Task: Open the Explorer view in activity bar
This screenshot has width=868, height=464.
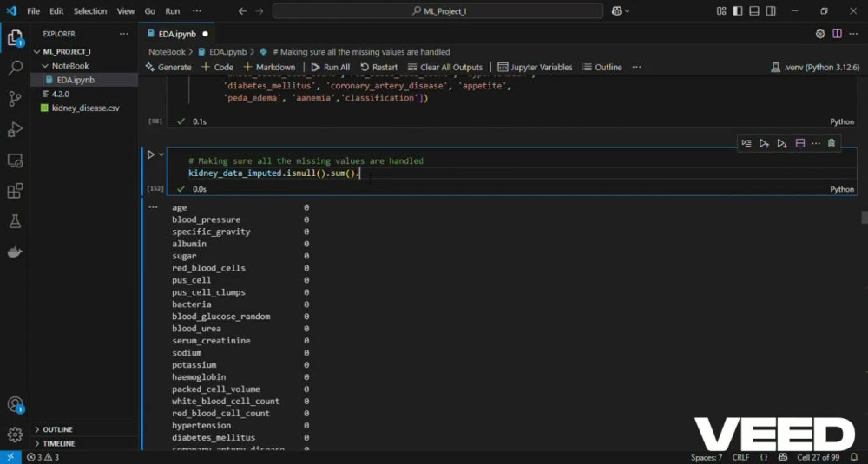Action: point(15,38)
